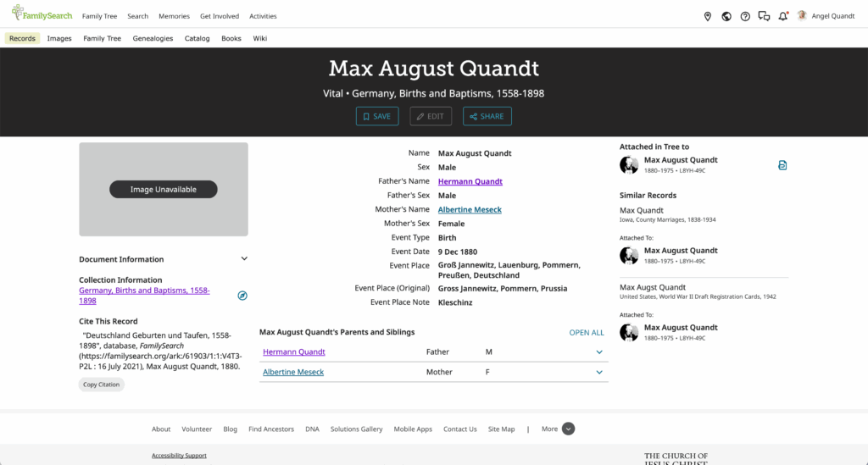
Task: Expand the Albertine Meseck mother row
Action: (x=599, y=372)
